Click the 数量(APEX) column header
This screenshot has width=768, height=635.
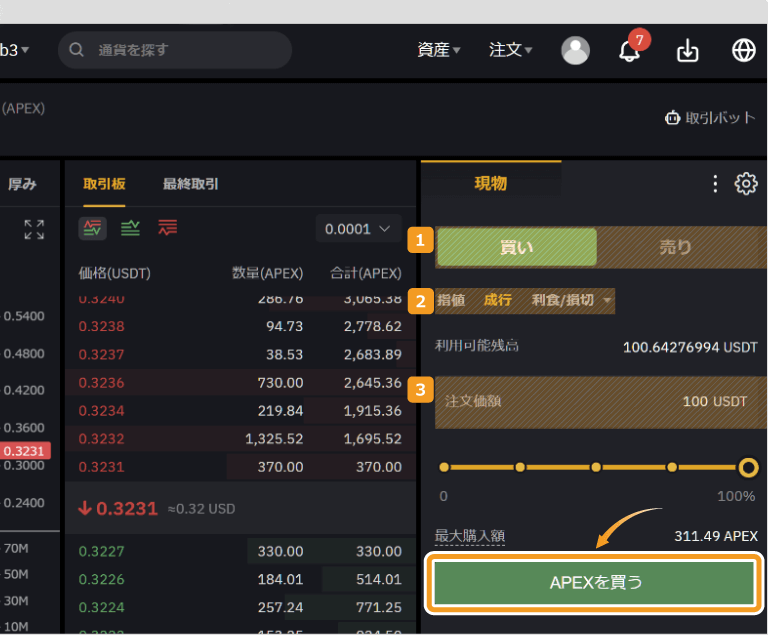[x=267, y=273]
